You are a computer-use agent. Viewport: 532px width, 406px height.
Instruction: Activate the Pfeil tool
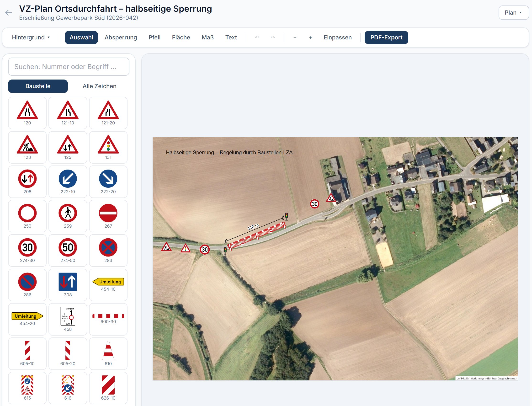(x=154, y=37)
